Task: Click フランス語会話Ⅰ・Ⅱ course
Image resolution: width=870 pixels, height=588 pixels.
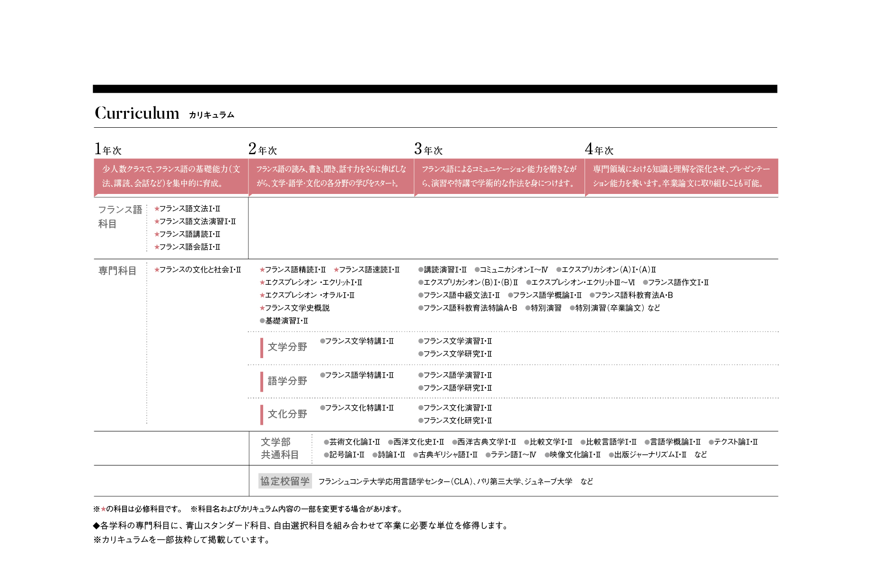Action: pos(187,247)
